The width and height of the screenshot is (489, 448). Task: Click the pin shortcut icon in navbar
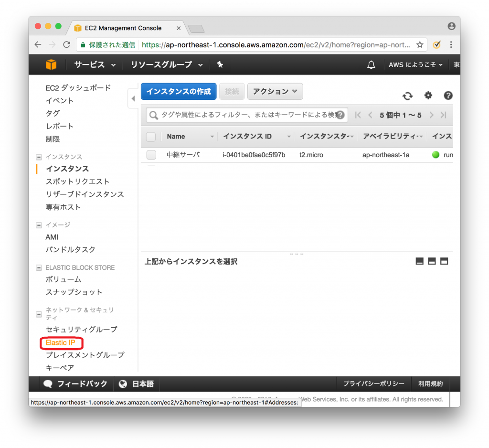220,64
